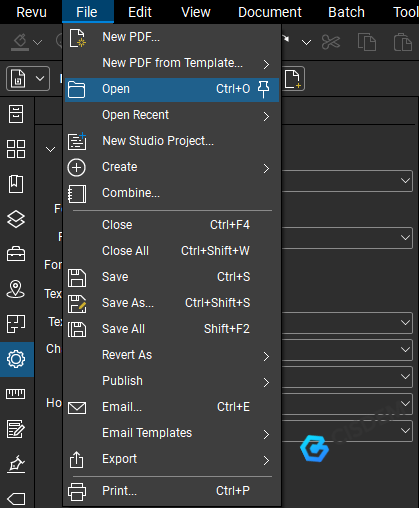Open the Signatures pen icon
Screen dimensions: 419x508
coord(16,464)
